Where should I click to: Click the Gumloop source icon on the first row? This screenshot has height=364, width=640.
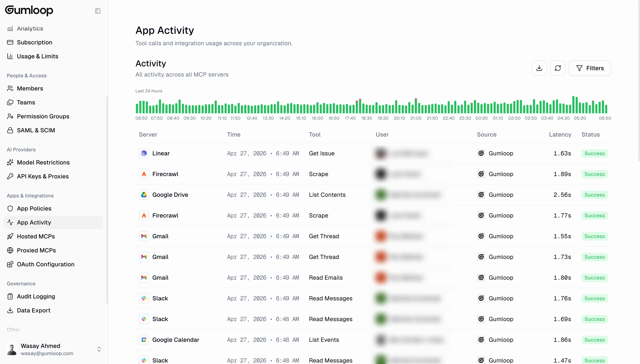pos(481,153)
